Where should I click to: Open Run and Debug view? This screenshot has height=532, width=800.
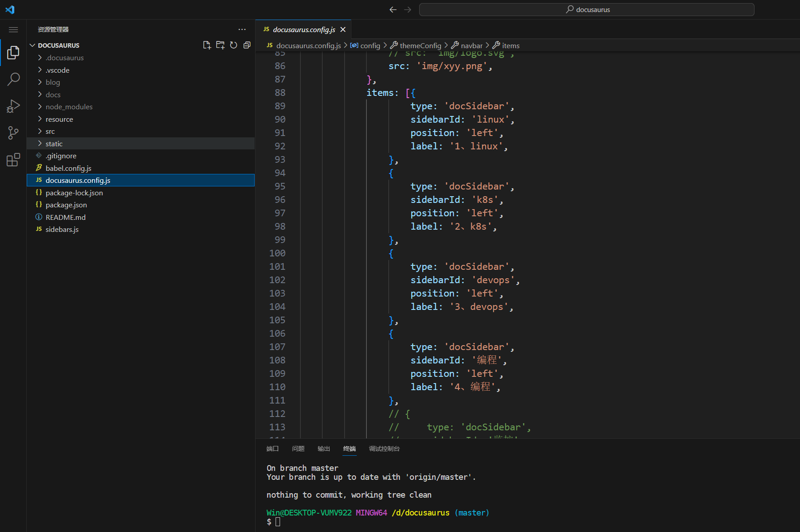13,106
